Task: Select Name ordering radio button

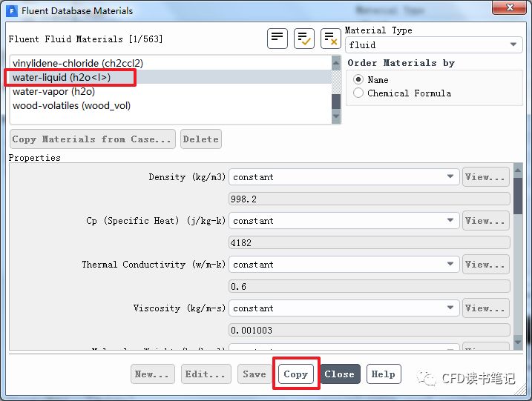Action: click(x=358, y=79)
